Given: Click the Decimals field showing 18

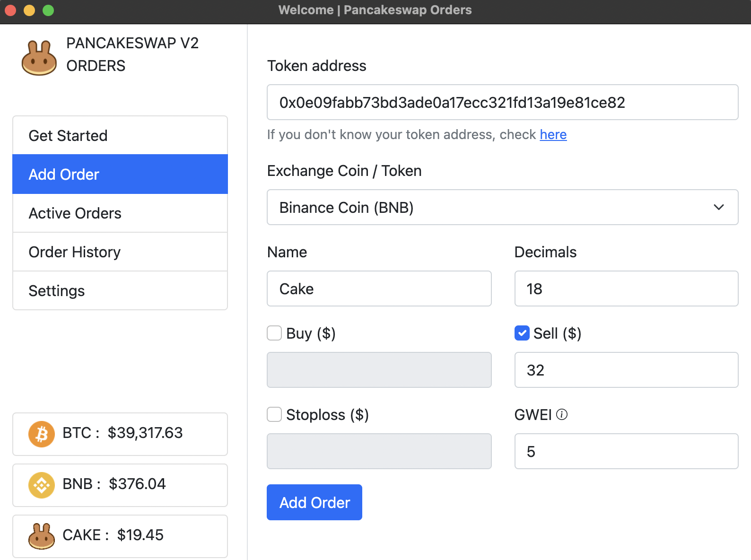Looking at the screenshot, I should [626, 289].
